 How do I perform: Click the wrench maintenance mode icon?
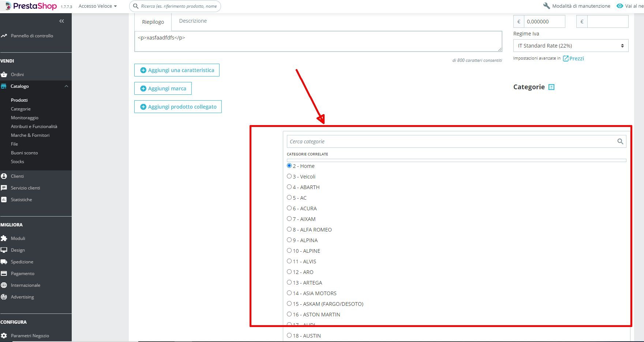coord(547,6)
